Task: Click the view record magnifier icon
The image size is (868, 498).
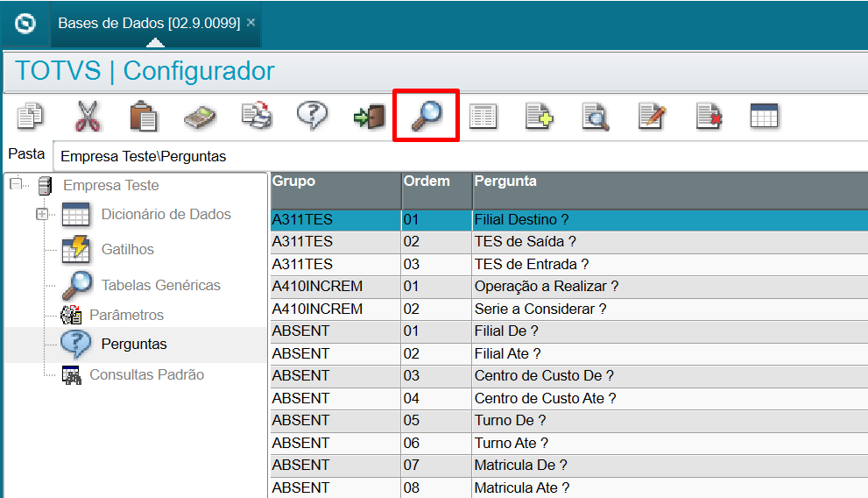Action: [x=596, y=117]
